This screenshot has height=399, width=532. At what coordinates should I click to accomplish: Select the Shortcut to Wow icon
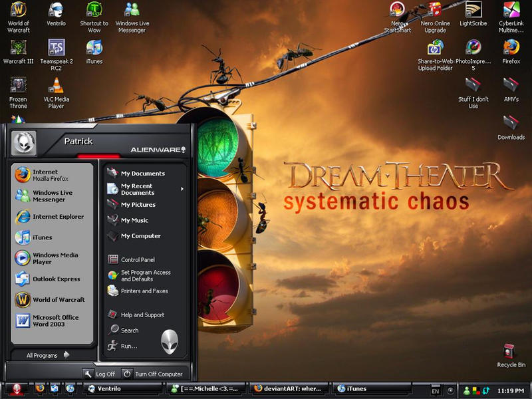coord(94,17)
